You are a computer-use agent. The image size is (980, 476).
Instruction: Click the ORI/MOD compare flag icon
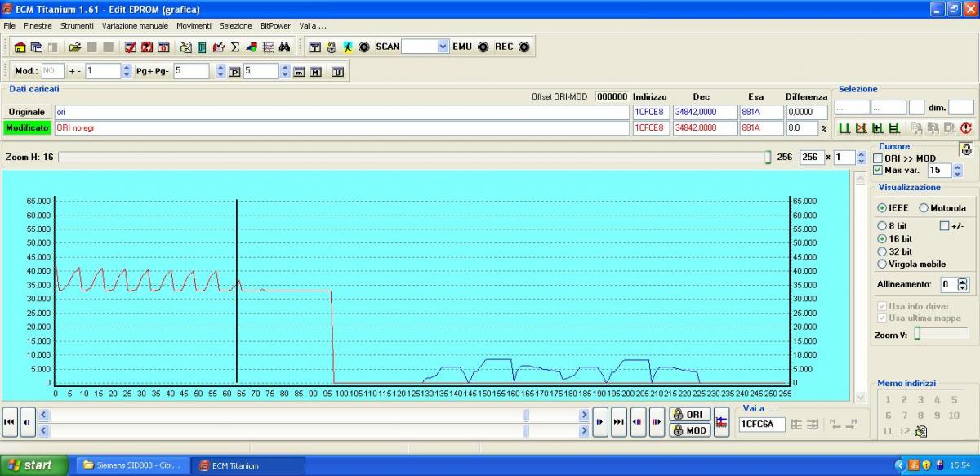pyautogui.click(x=721, y=422)
